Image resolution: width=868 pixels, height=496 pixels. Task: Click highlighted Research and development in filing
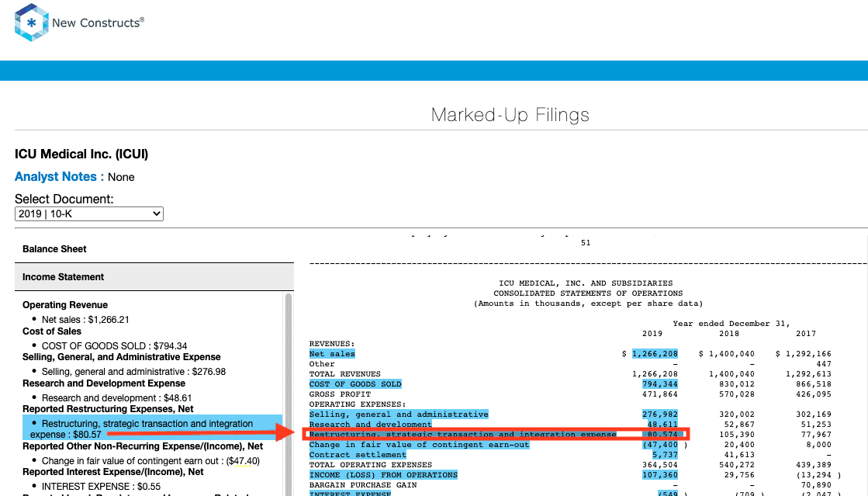coord(370,425)
